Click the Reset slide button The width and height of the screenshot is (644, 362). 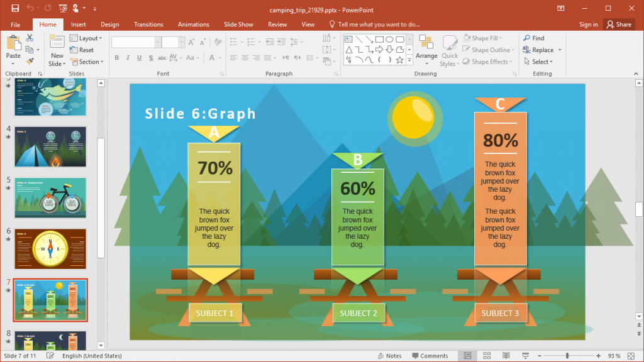(83, 50)
